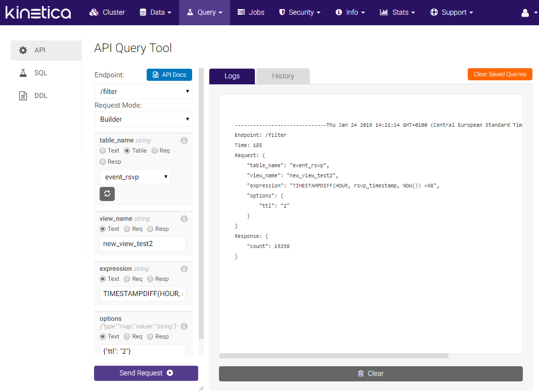Screen dimensions: 539x392
Task: Select Table radio for table_name
Action: (127, 151)
